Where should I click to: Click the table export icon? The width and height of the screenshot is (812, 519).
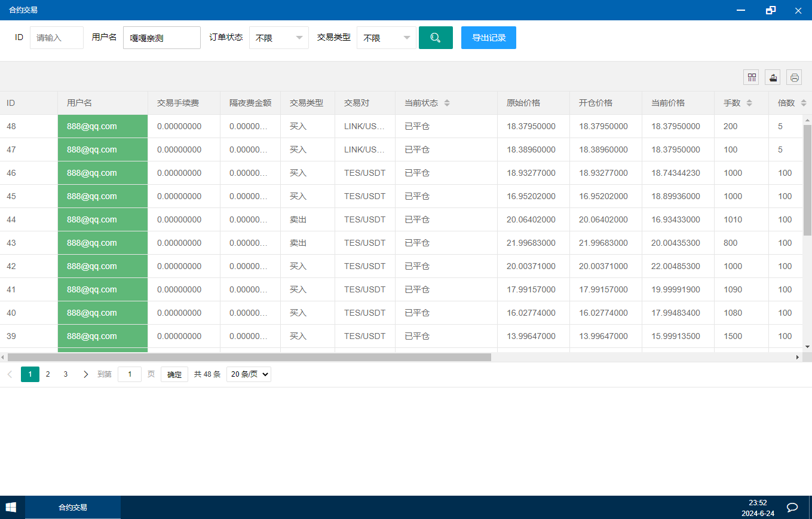(x=773, y=77)
